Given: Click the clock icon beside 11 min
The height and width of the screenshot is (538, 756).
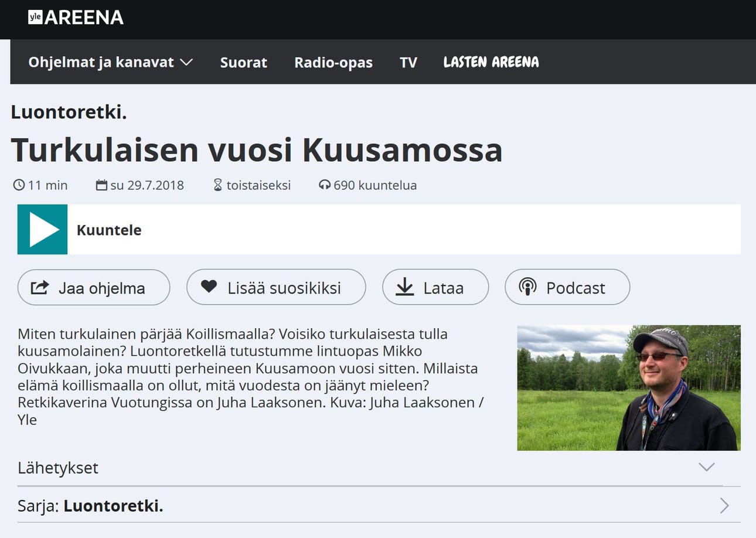Looking at the screenshot, I should (x=19, y=185).
